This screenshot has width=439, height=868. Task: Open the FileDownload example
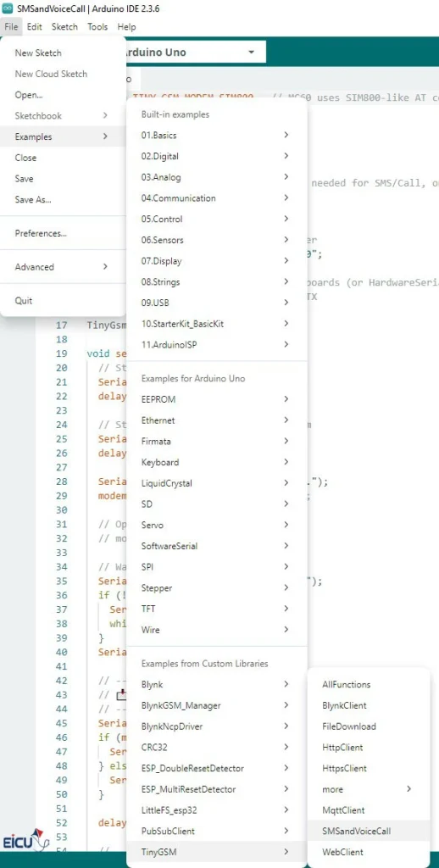tap(368, 726)
